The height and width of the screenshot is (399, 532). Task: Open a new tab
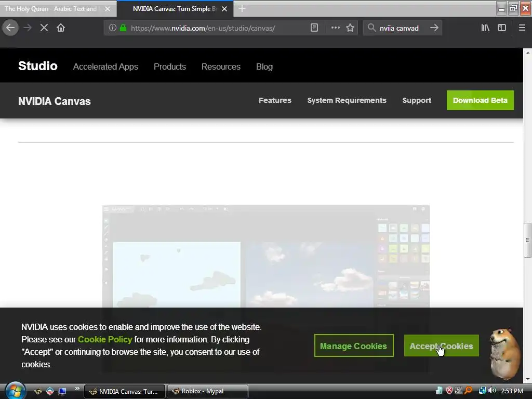click(242, 8)
